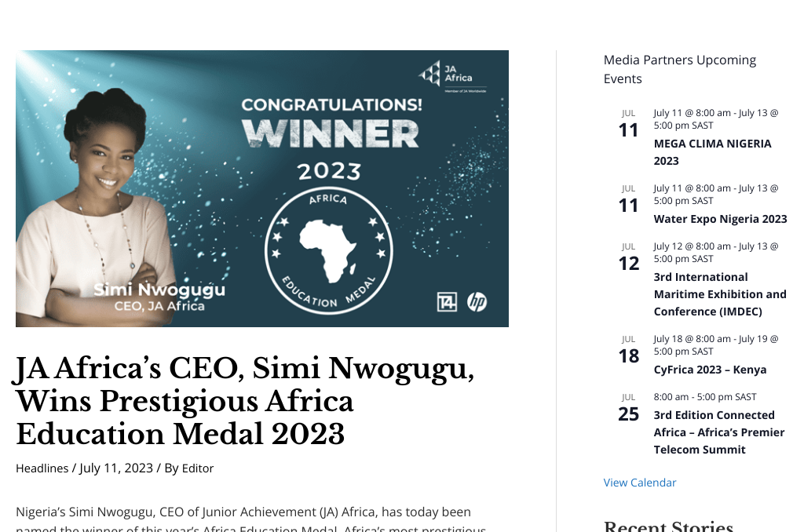This screenshot has height=532, width=804.
Task: Click the JUL 25 date tag
Action: pos(629,408)
